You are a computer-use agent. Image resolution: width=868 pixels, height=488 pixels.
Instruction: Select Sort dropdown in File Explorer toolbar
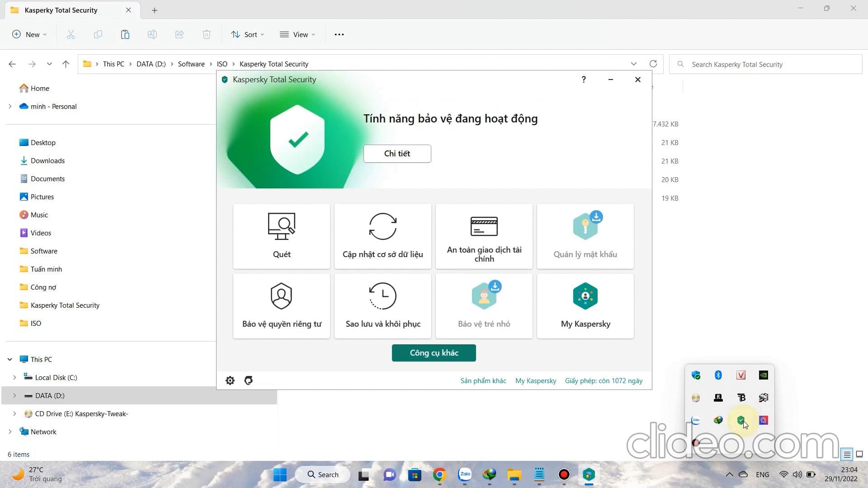(x=250, y=34)
